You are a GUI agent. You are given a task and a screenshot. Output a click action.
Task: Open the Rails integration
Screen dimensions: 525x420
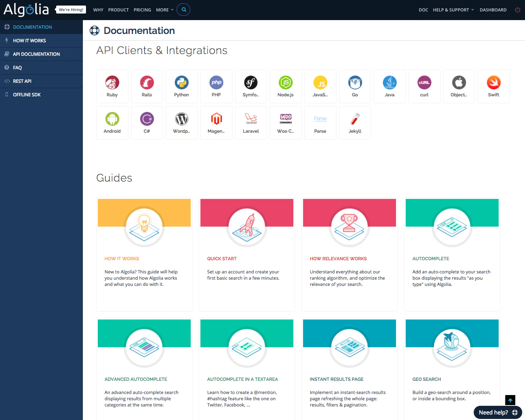point(147,86)
